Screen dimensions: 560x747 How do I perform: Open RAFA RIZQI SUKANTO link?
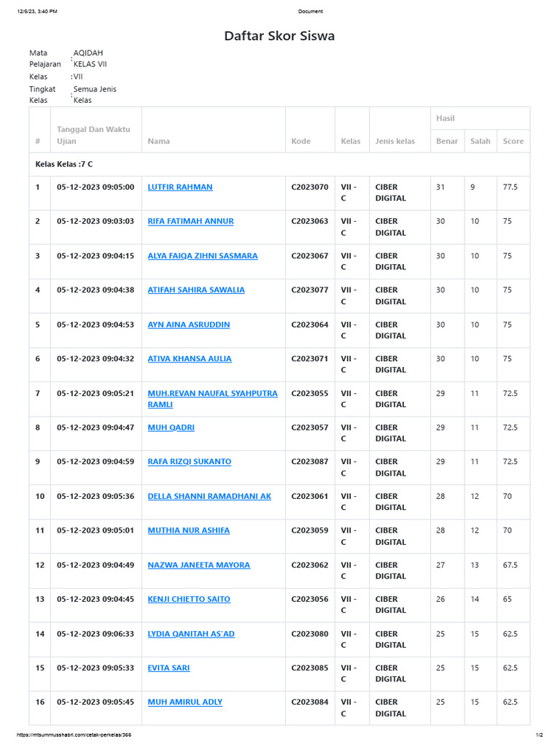190,462
